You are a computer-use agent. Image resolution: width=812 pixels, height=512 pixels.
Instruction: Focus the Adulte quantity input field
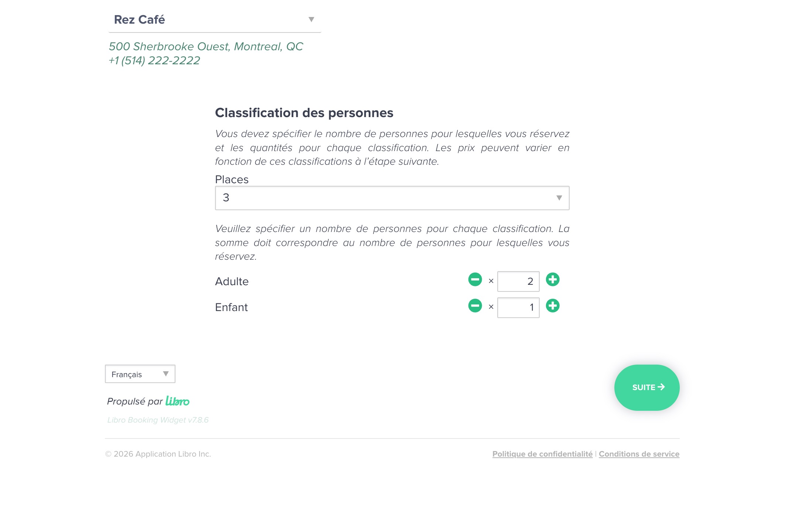pos(518,281)
